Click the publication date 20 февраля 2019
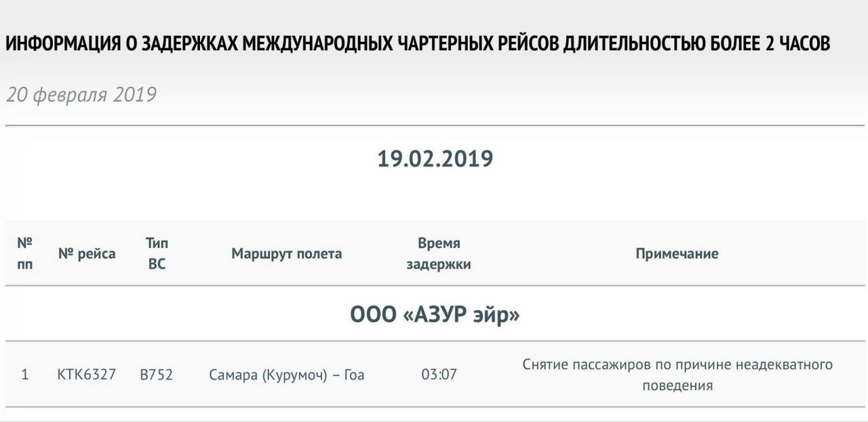The width and height of the screenshot is (868, 422). pos(81,95)
